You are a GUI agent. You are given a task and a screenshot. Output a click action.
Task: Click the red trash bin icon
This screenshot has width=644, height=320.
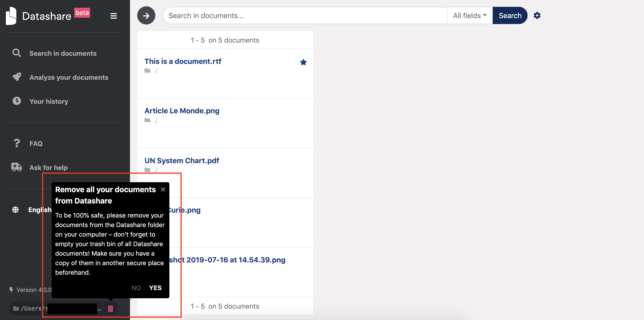click(110, 308)
